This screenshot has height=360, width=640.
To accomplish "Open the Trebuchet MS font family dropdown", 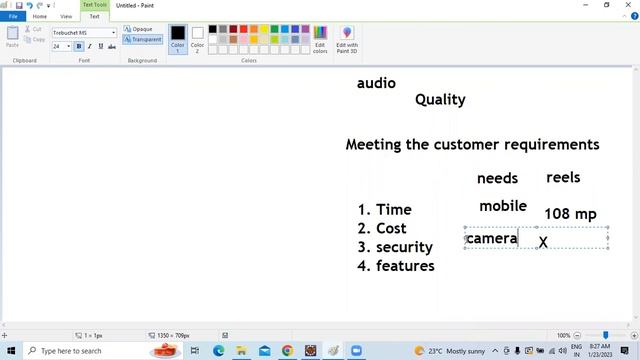I will point(113,33).
